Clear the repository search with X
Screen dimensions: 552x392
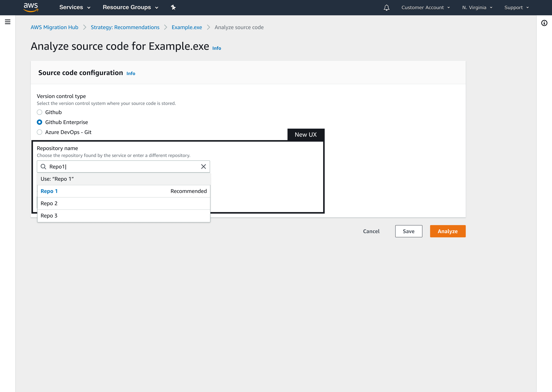(x=203, y=167)
